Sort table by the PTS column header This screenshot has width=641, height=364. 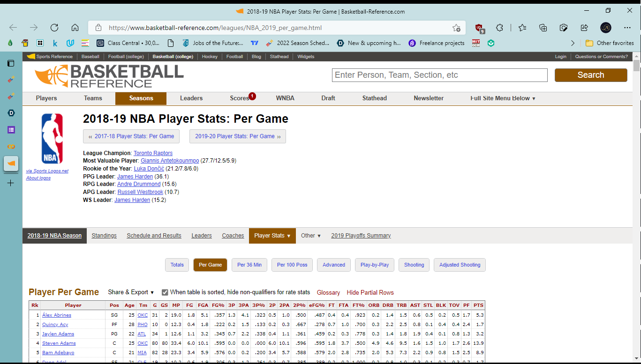point(478,305)
